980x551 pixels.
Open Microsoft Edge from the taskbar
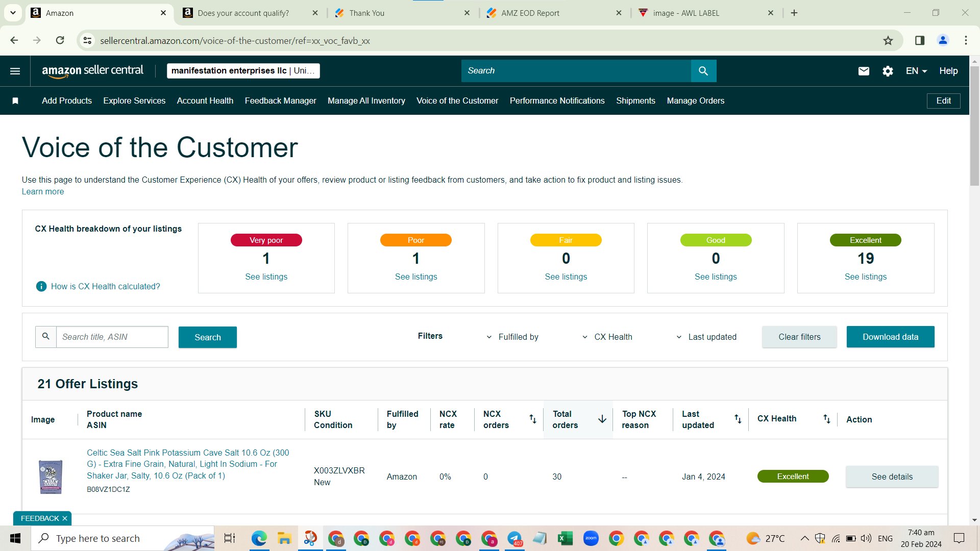click(x=259, y=538)
